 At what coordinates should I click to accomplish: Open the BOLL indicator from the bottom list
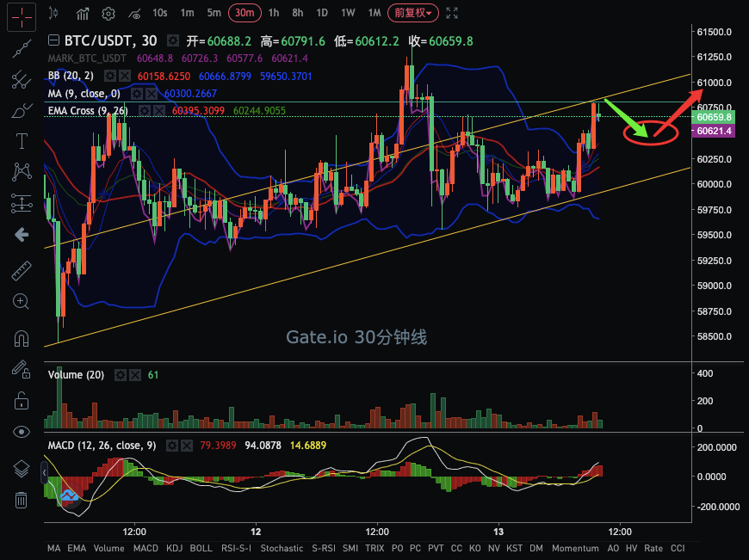[x=201, y=548]
